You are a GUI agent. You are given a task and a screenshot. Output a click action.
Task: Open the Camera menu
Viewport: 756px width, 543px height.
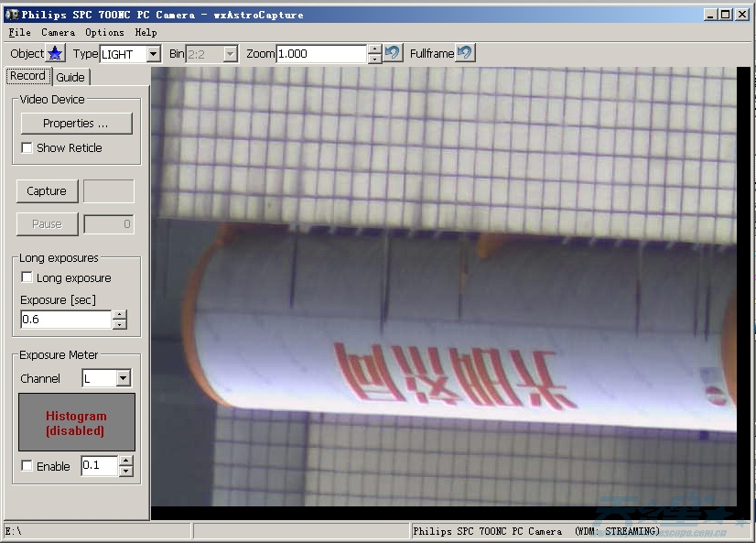[58, 32]
